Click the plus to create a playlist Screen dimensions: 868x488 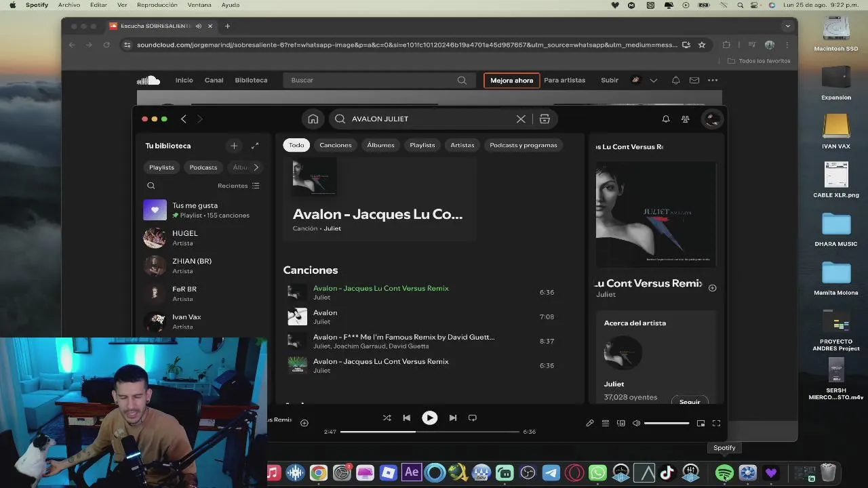pyautogui.click(x=234, y=146)
